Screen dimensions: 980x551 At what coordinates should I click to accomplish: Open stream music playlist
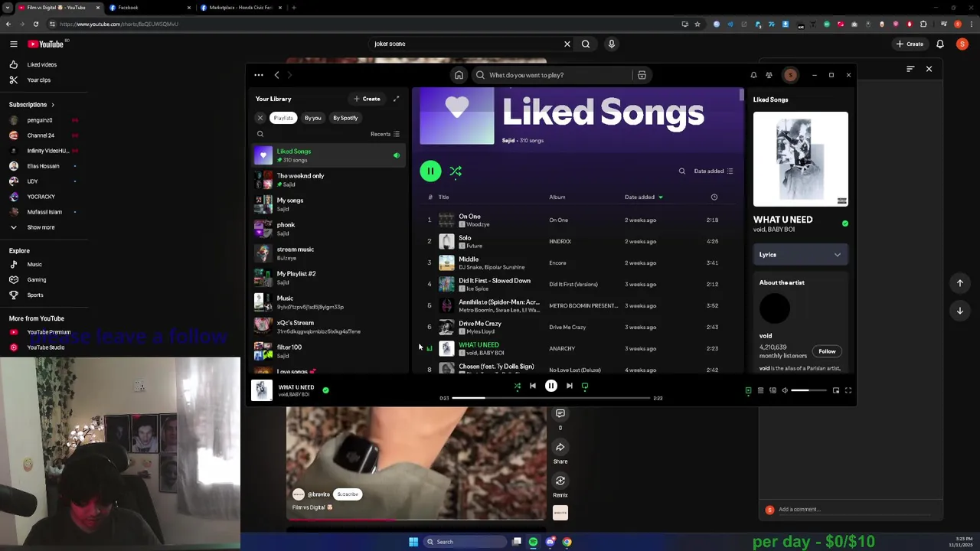tap(329, 253)
